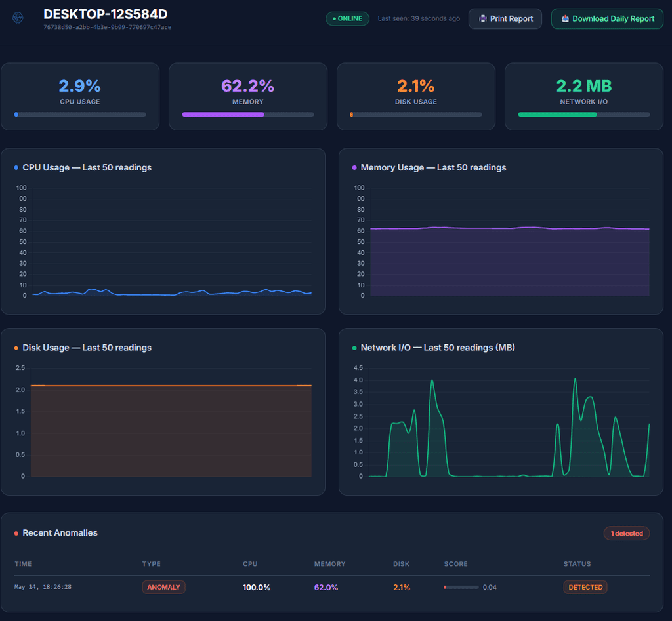Download the daily report

tap(607, 19)
